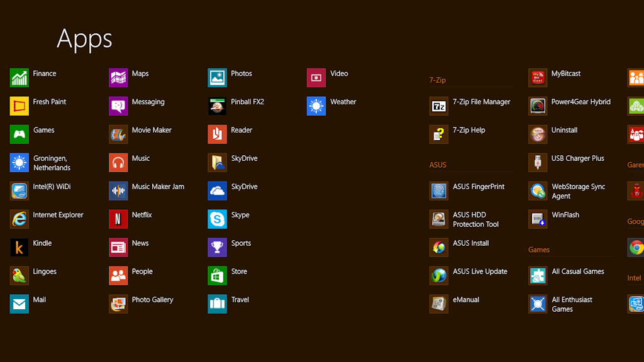
Task: Launch the Messaging app icon
Action: [x=118, y=106]
